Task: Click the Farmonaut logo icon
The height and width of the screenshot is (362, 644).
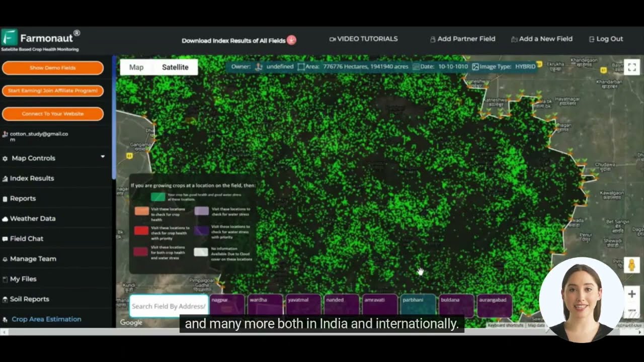Action: click(9, 37)
